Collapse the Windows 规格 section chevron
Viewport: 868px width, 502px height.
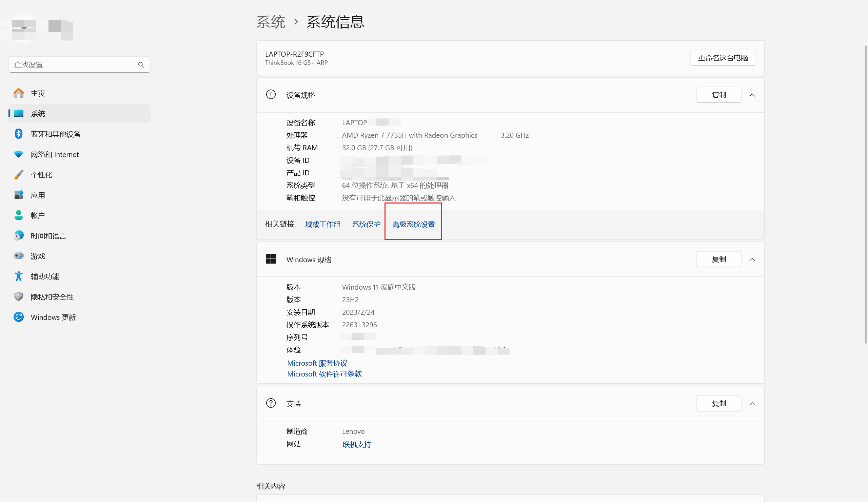pyautogui.click(x=752, y=259)
